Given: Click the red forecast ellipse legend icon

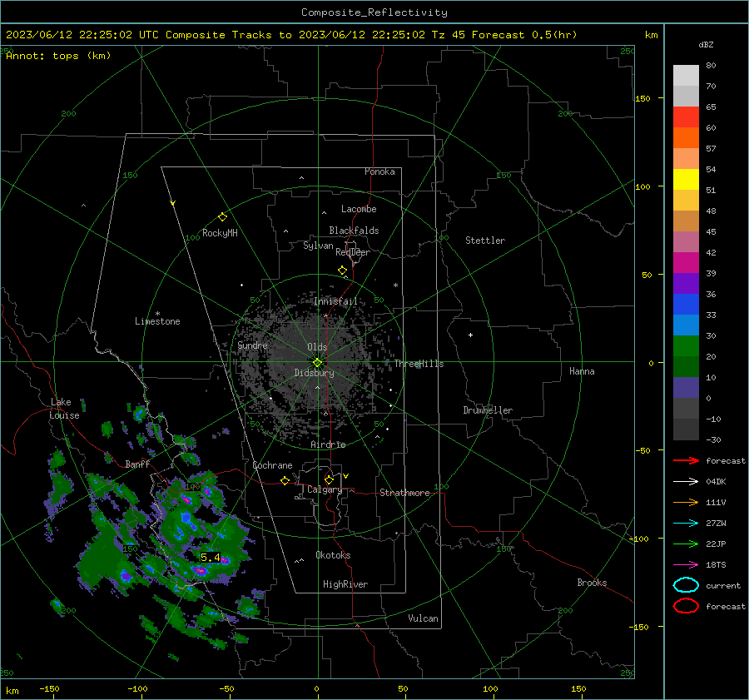Looking at the screenshot, I should click(686, 606).
